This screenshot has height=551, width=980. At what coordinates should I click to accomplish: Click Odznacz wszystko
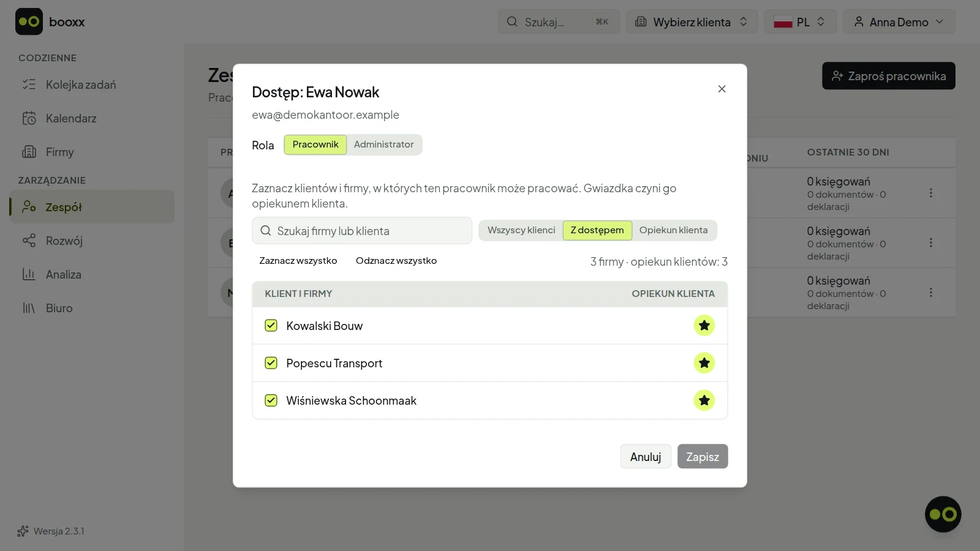tap(396, 261)
